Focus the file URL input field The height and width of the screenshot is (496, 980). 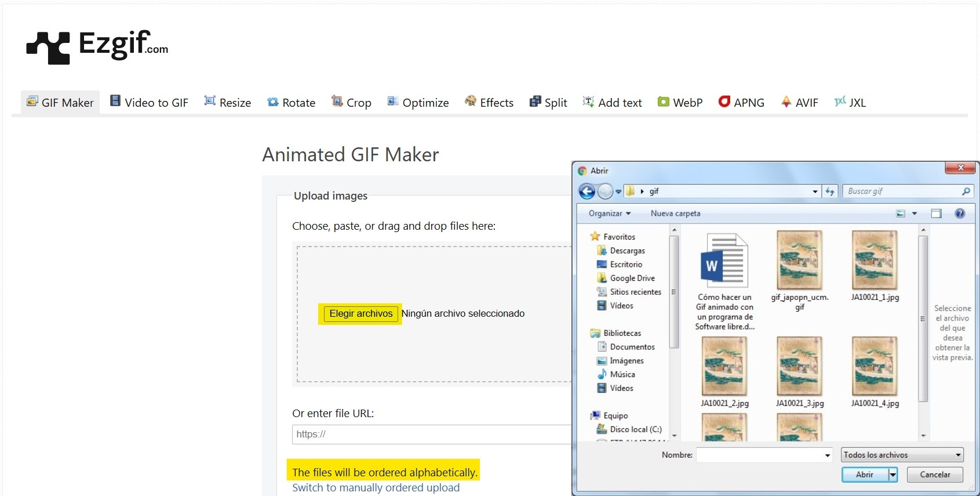(432, 435)
